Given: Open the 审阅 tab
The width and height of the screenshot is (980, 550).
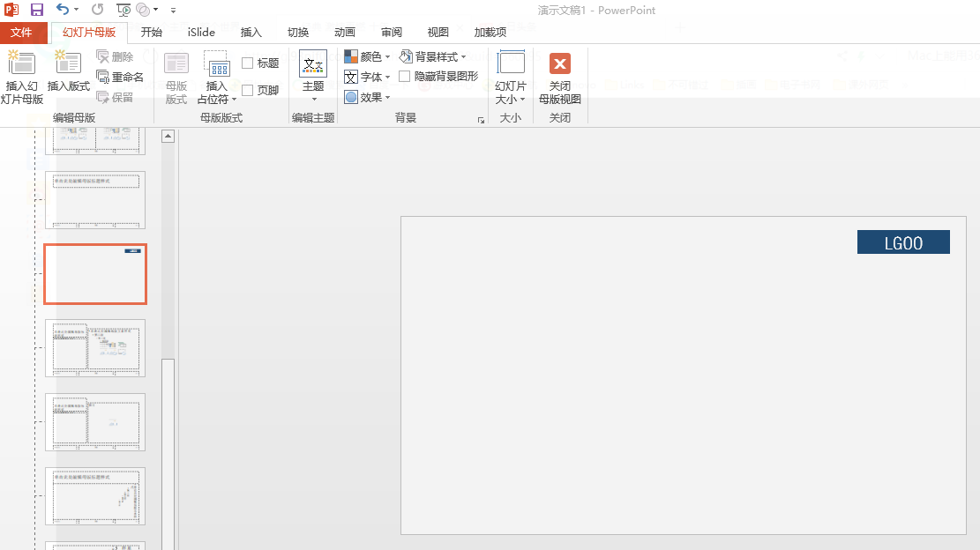Looking at the screenshot, I should click(x=392, y=33).
